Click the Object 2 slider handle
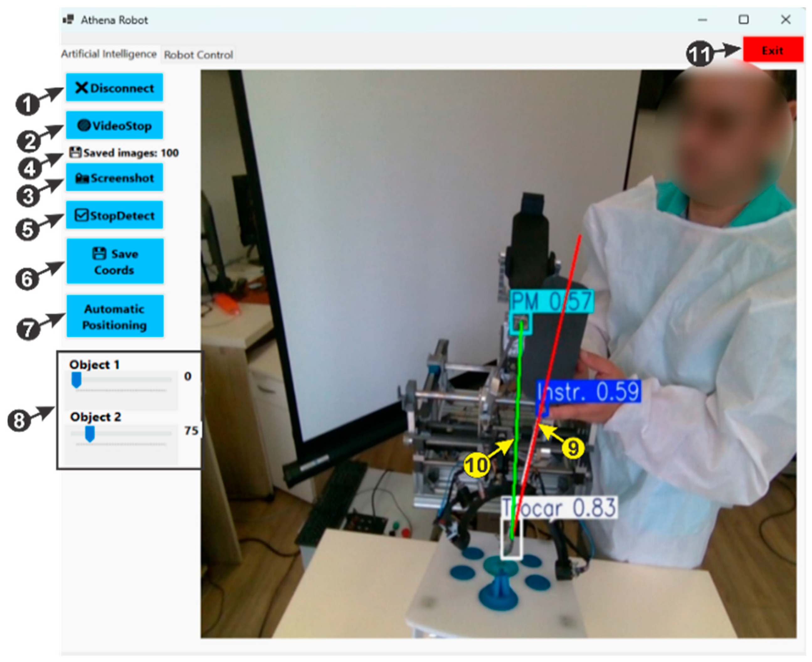 (90, 434)
